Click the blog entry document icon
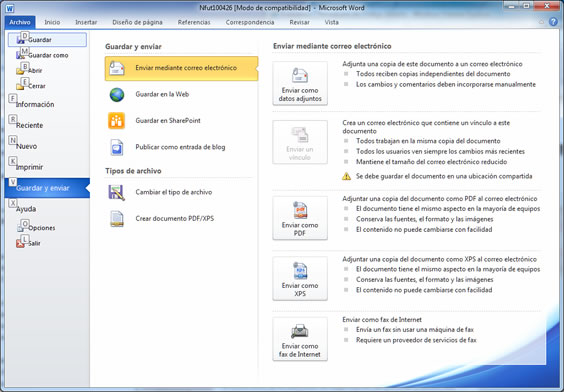Image resolution: width=564 pixels, height=392 pixels. pos(117,147)
